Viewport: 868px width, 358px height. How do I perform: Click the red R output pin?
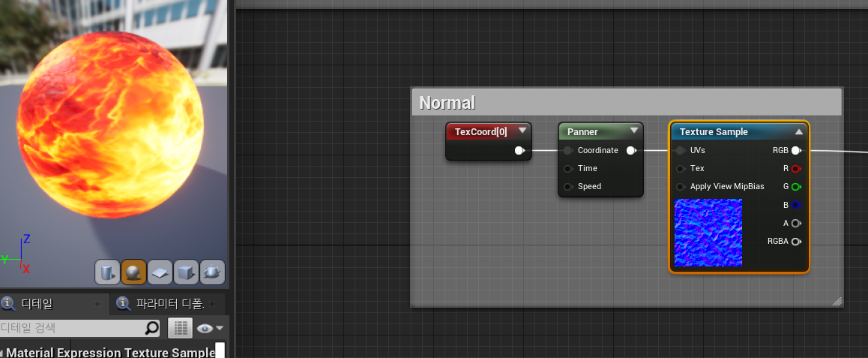coord(796,168)
